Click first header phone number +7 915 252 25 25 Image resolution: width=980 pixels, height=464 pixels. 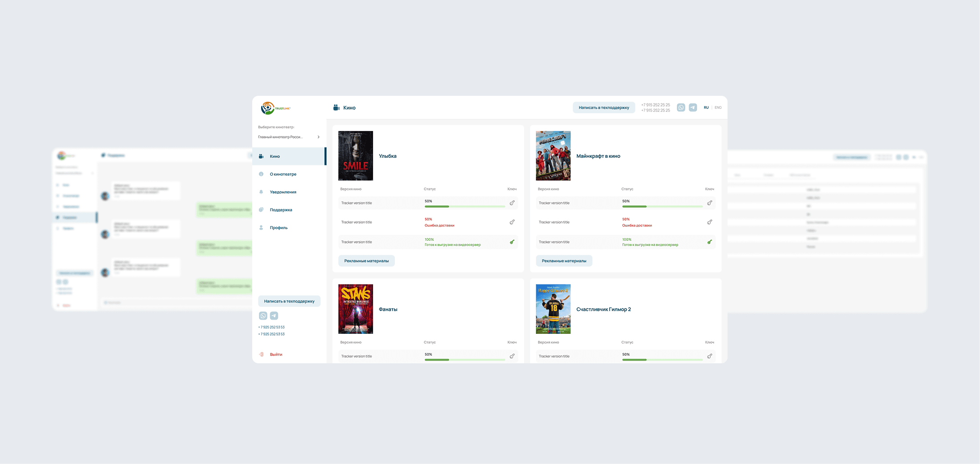pos(656,105)
